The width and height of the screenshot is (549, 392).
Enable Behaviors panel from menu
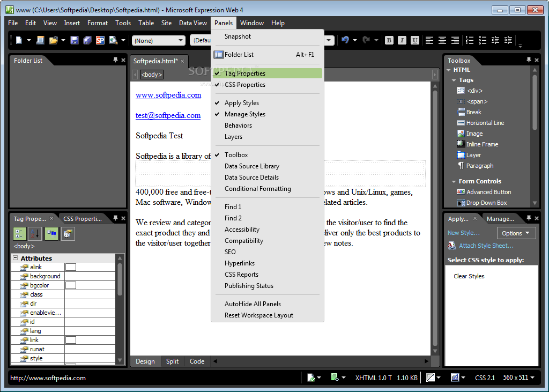tap(268, 125)
